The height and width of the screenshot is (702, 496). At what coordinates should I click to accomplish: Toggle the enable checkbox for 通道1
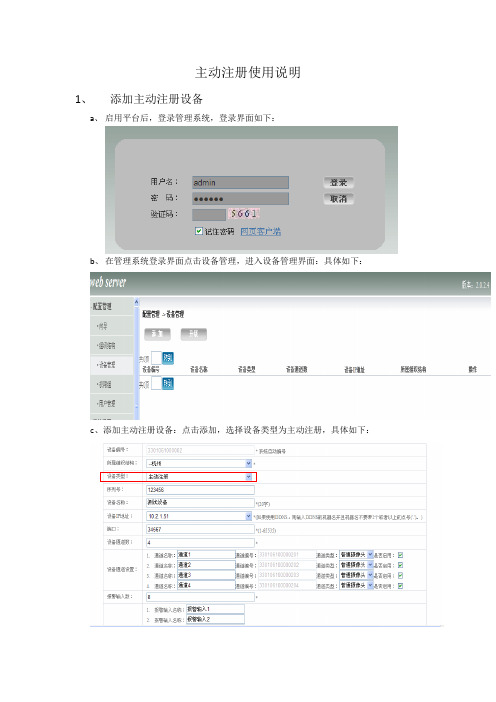pyautogui.click(x=400, y=555)
